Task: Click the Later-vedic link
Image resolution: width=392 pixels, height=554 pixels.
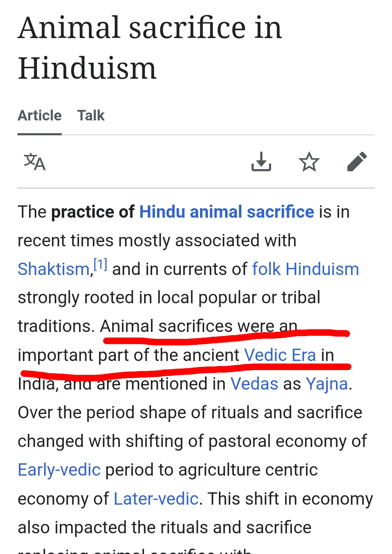Action: [x=156, y=499]
